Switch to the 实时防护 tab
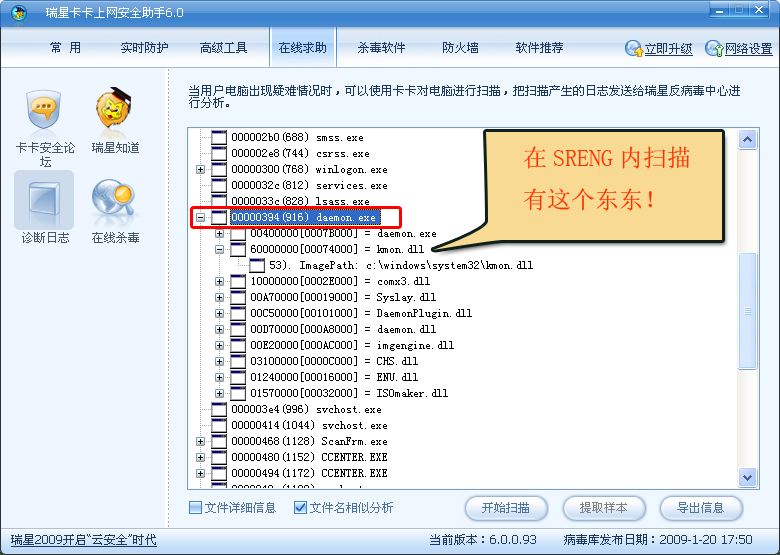Viewport: 780px width, 555px height. pyautogui.click(x=144, y=48)
